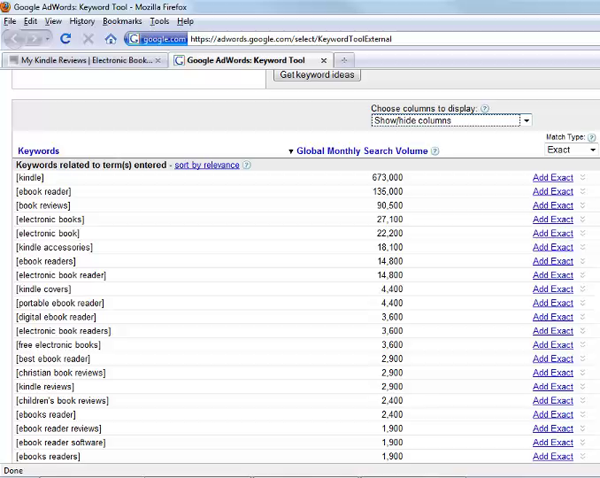The width and height of the screenshot is (600, 478).
Task: Go to the Firefox home page icon
Action: (x=110, y=39)
